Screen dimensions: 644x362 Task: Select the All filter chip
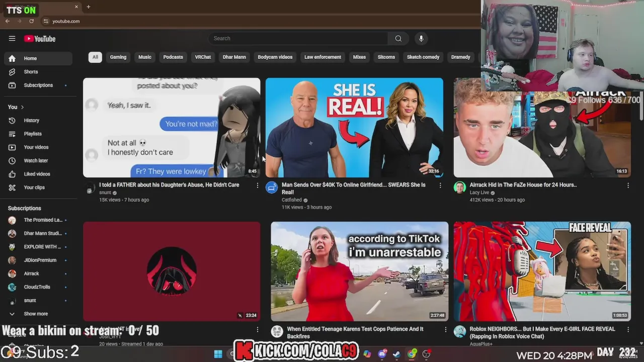[x=95, y=57]
